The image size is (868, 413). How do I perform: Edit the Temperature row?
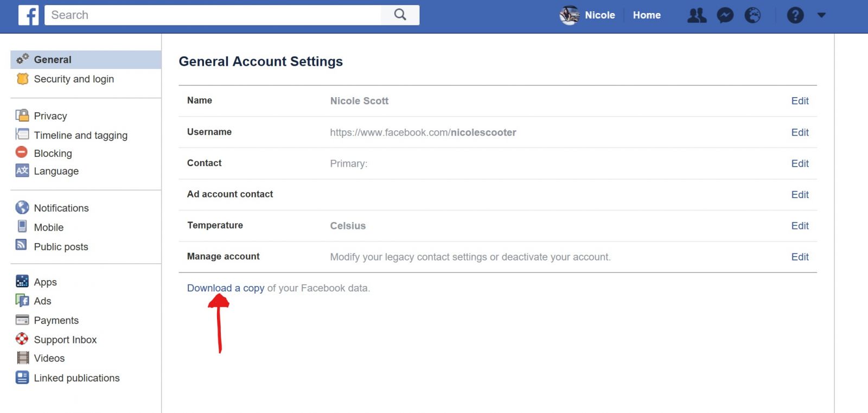800,226
